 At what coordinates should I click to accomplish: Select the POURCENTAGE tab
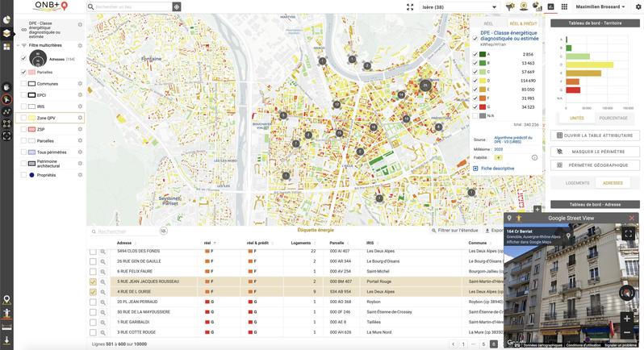(x=613, y=118)
